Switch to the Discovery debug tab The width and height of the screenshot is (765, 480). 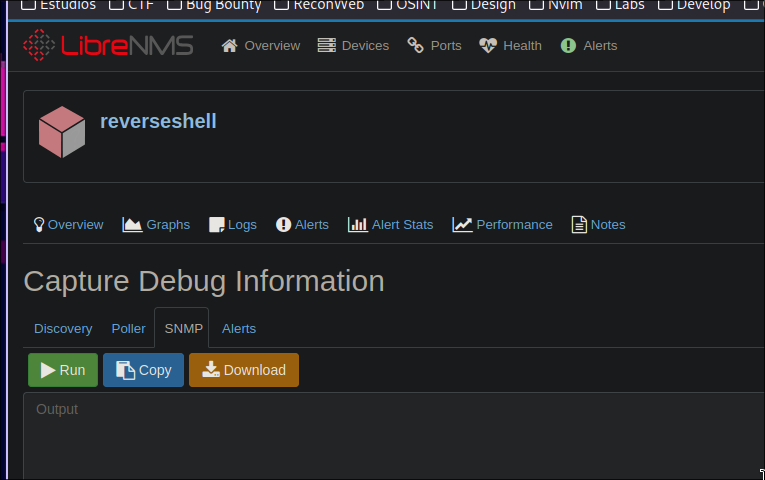(63, 328)
